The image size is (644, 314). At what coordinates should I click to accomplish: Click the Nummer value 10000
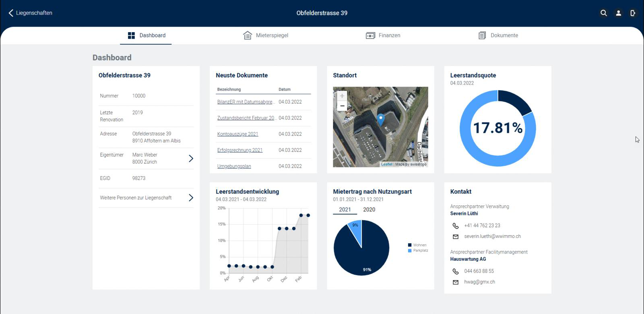(139, 96)
